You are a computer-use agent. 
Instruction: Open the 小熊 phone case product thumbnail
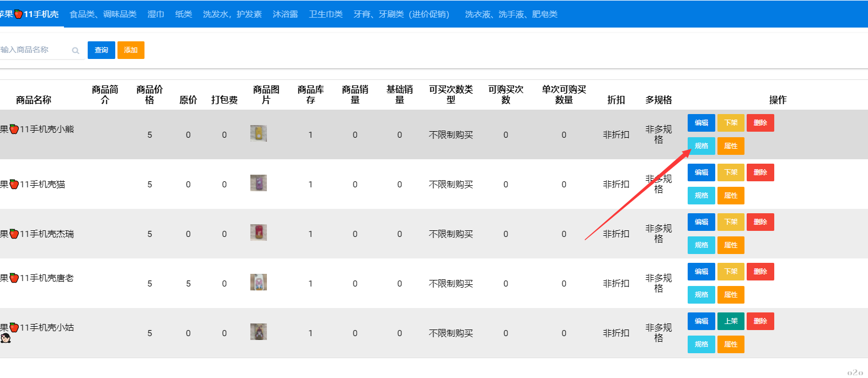click(258, 133)
